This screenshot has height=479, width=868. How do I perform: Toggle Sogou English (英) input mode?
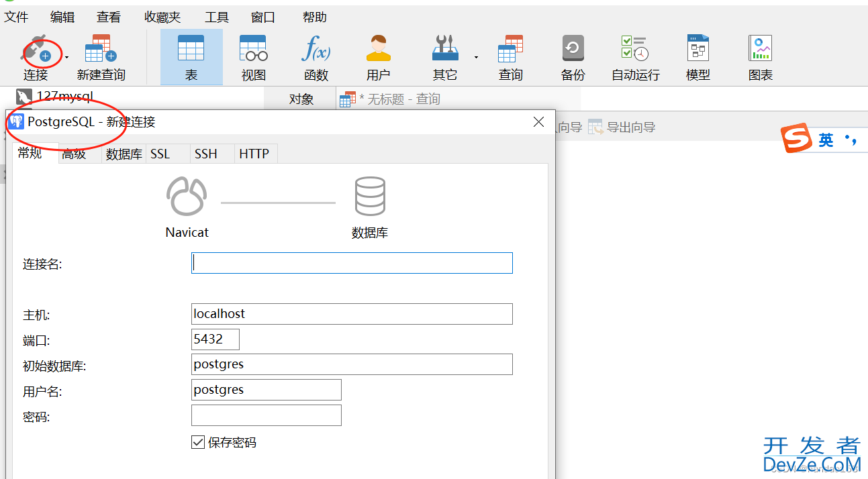pos(826,140)
